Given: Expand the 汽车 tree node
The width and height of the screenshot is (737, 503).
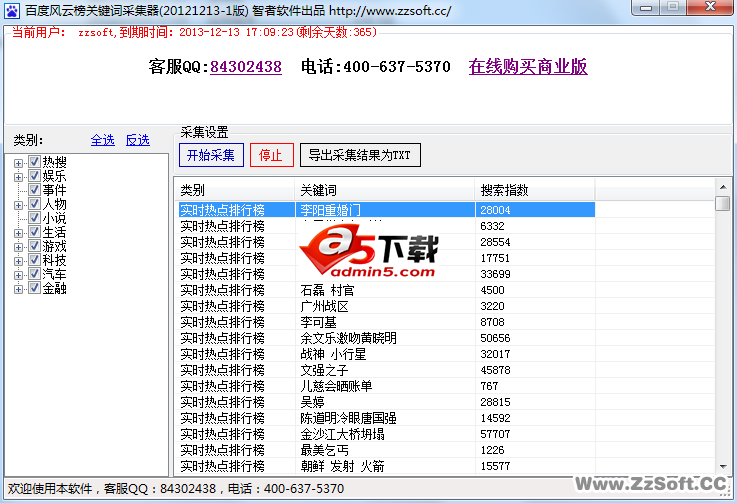Looking at the screenshot, I should pos(18,275).
